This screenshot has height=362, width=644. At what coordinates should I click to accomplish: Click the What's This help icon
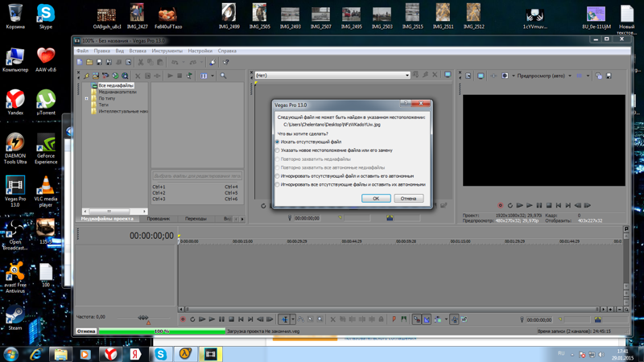point(226,63)
